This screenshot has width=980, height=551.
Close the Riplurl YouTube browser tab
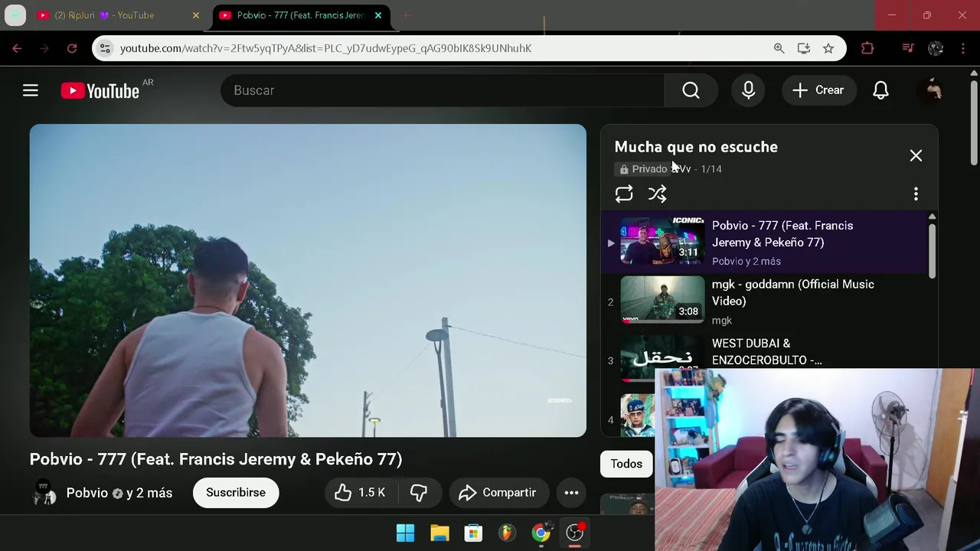(196, 15)
